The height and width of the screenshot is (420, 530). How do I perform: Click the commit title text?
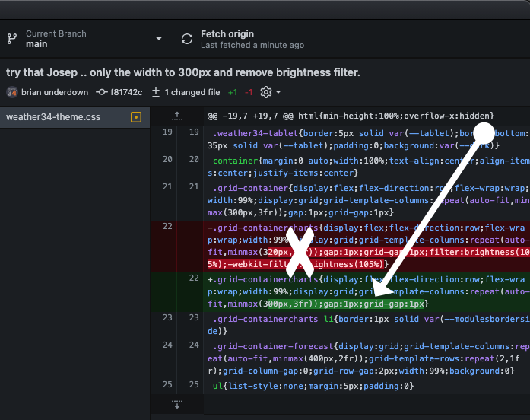(182, 72)
